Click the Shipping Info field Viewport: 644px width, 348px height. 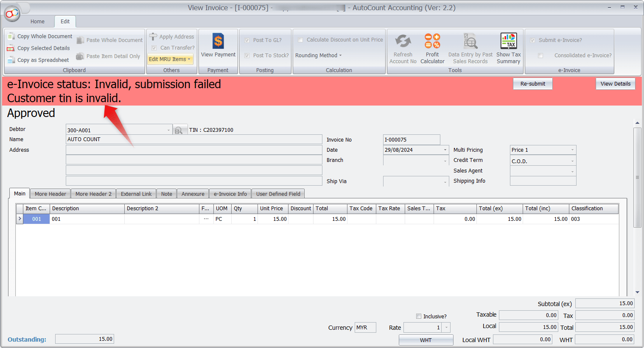coord(543,181)
